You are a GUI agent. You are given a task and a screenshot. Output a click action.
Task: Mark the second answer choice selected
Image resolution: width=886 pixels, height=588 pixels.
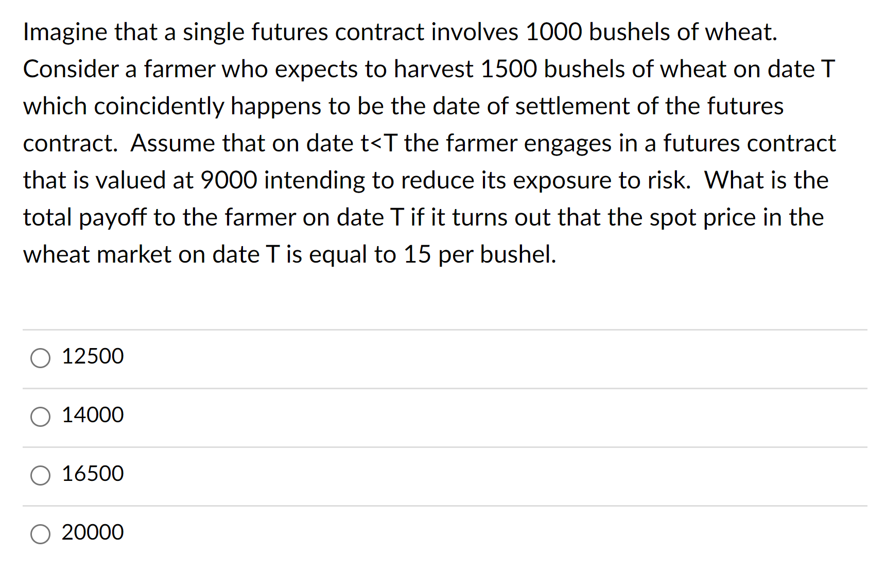(41, 417)
